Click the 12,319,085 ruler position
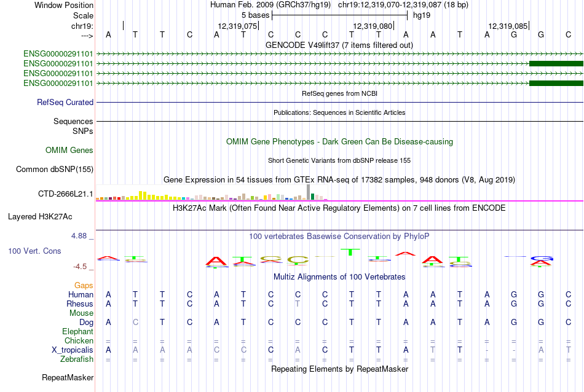The width and height of the screenshot is (584, 392). [x=508, y=26]
